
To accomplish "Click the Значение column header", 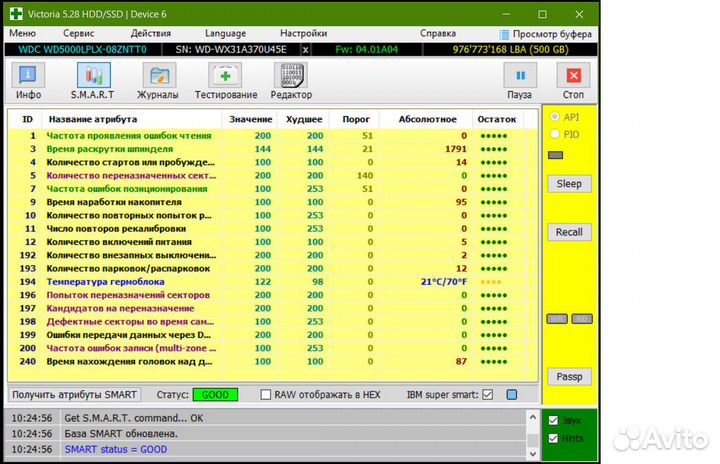I will (250, 119).
